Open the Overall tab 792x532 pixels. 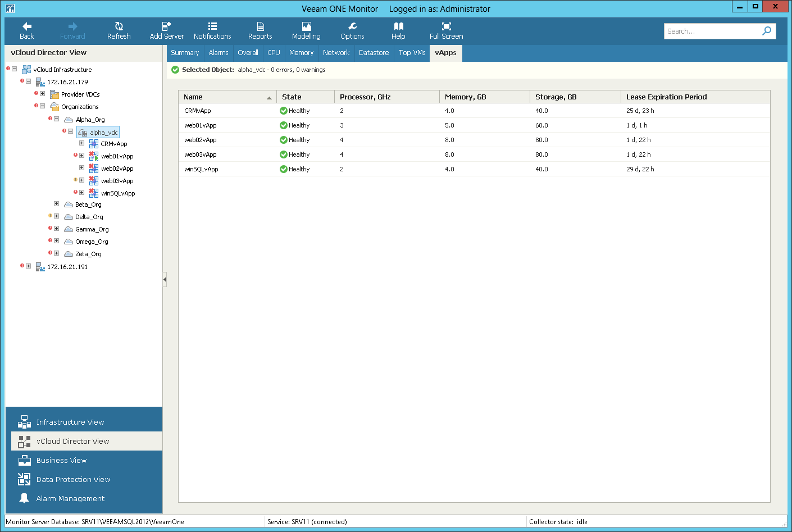point(248,53)
